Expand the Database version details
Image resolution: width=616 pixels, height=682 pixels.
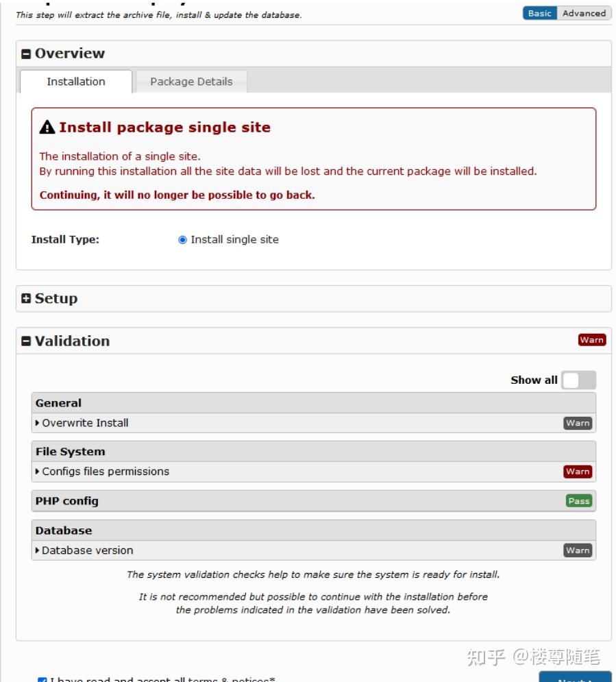[77, 549]
